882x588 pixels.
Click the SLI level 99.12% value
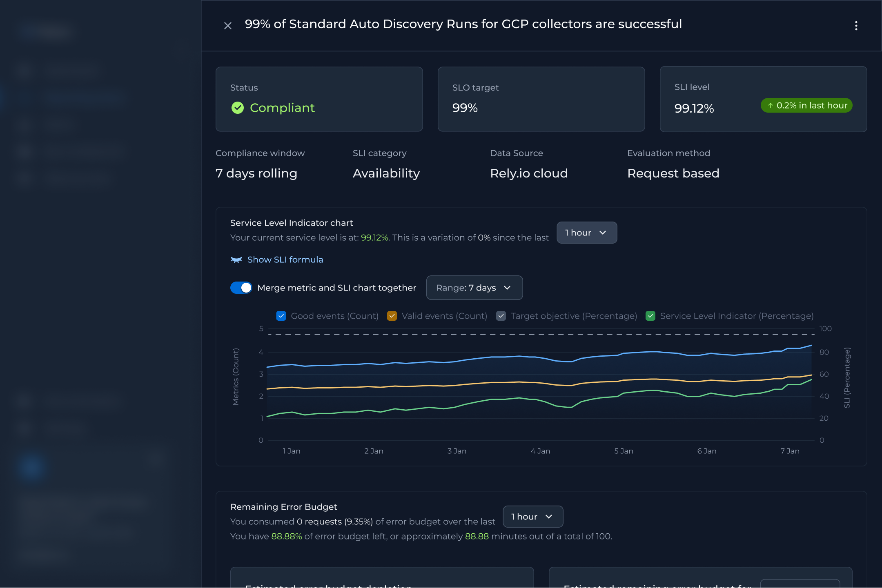[694, 109]
